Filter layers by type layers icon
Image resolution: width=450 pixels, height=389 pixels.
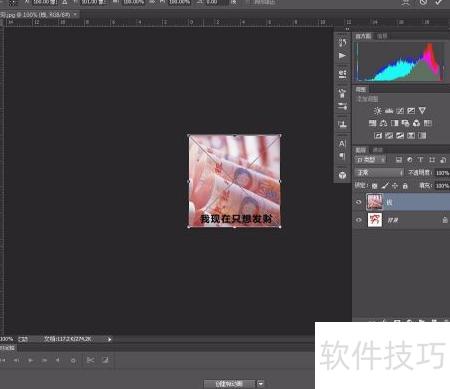point(421,160)
